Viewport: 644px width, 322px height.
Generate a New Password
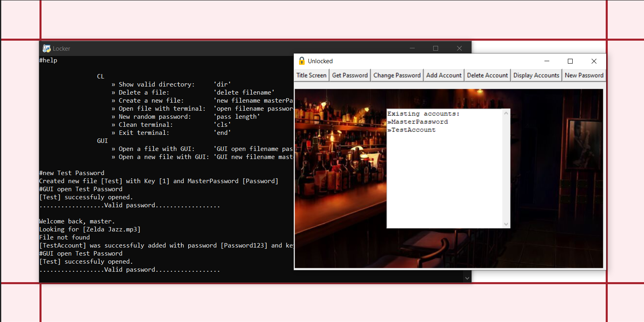584,75
